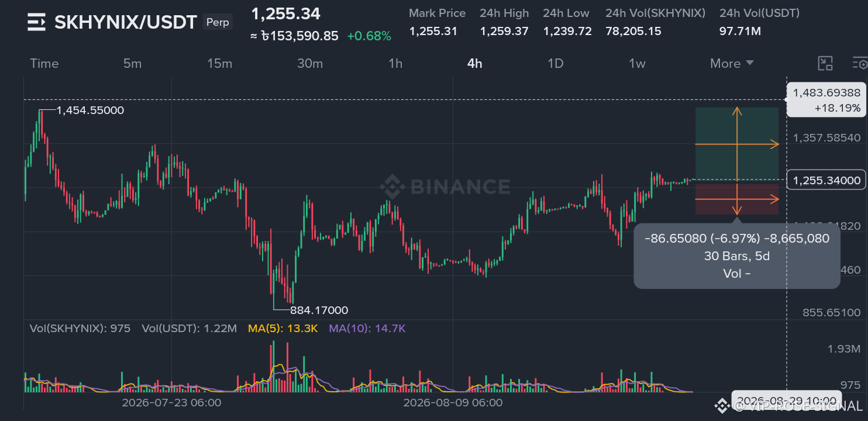Open the hamburger menu beside SKHYNIX/USDT
Screen dimensions: 868x421
click(36, 22)
